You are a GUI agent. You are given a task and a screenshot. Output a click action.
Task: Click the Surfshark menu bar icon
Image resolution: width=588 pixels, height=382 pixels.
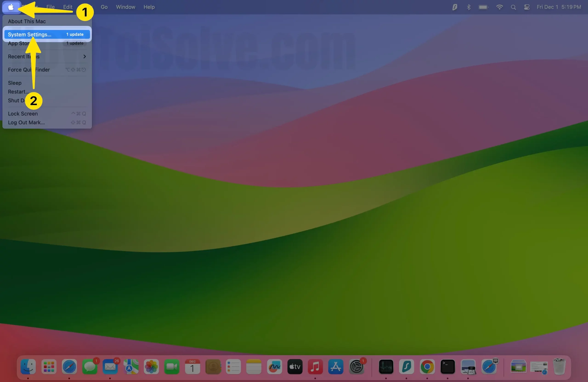(x=455, y=7)
